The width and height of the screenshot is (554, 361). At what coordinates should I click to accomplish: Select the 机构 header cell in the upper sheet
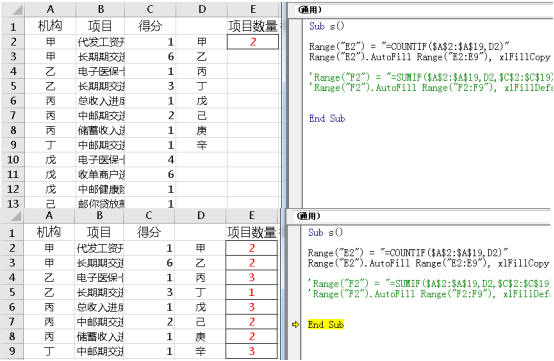50,26
